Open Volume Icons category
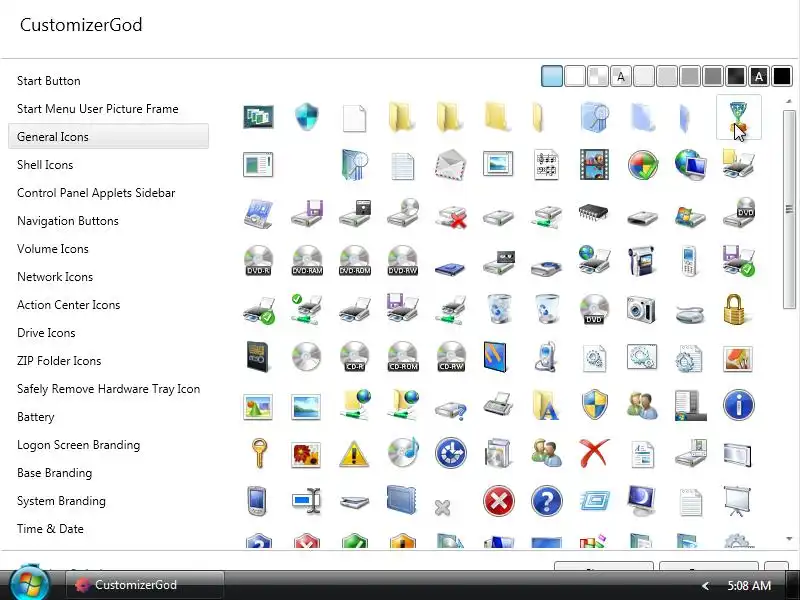The width and height of the screenshot is (800, 600). 53,249
